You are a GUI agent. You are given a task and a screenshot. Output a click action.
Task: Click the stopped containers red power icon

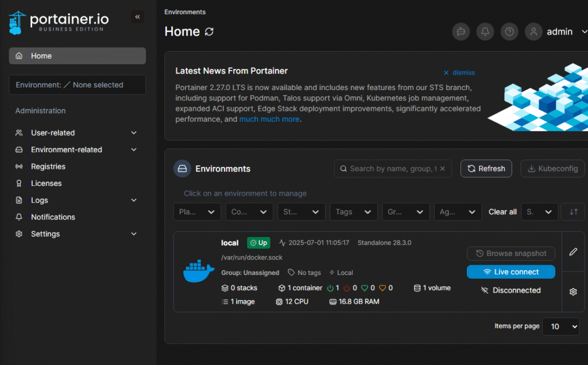347,288
